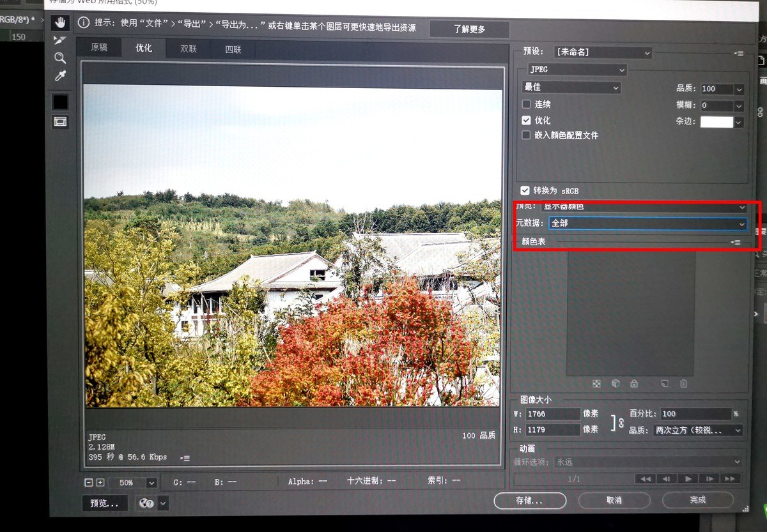The height and width of the screenshot is (532, 767).
Task: Click the 模糊 value field
Action: tap(717, 105)
